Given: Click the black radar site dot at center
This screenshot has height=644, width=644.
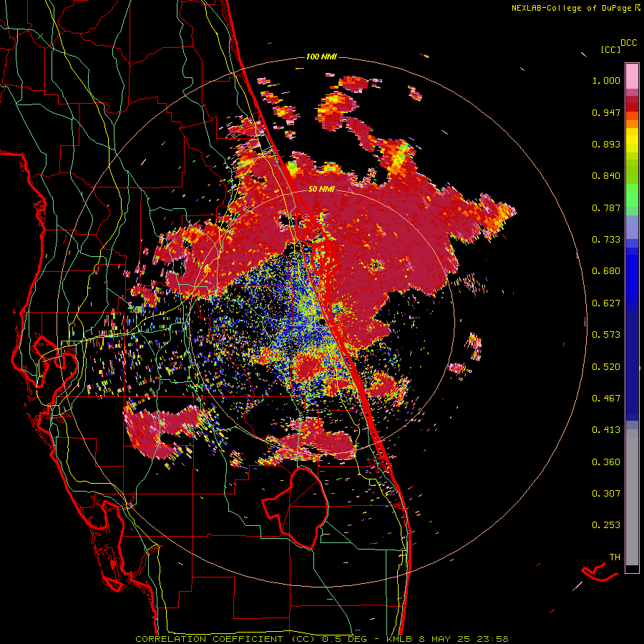Looking at the screenshot, I should [x=321, y=321].
